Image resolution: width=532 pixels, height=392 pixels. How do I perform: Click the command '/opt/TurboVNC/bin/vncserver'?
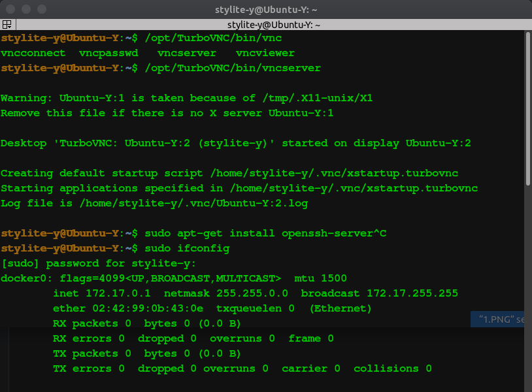[x=233, y=68]
